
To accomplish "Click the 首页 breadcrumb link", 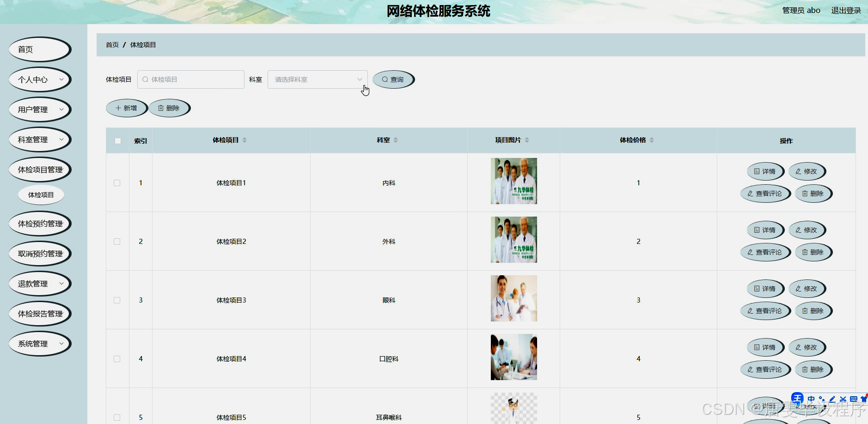I will coord(112,45).
